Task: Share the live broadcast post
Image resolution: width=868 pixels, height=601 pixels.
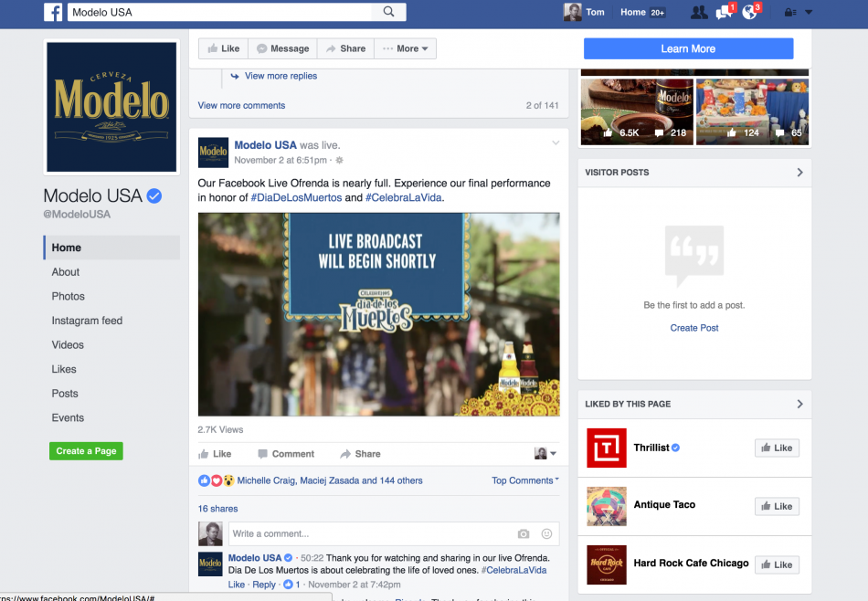Action: click(x=360, y=454)
